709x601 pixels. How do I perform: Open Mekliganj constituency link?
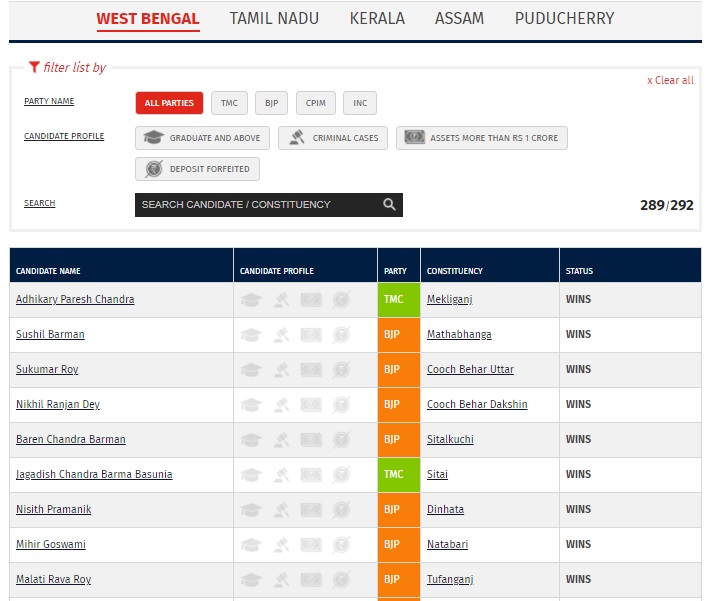450,299
